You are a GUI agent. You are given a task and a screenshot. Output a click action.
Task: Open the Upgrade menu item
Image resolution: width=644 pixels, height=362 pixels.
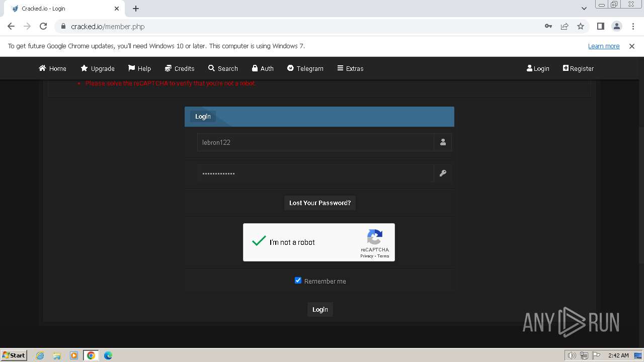98,68
